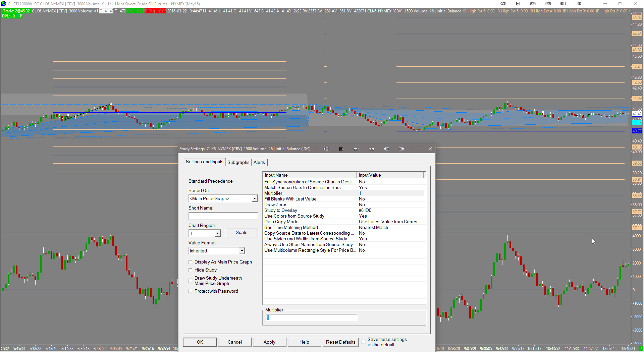Toggle the Hide Study checkbox

pos(191,270)
